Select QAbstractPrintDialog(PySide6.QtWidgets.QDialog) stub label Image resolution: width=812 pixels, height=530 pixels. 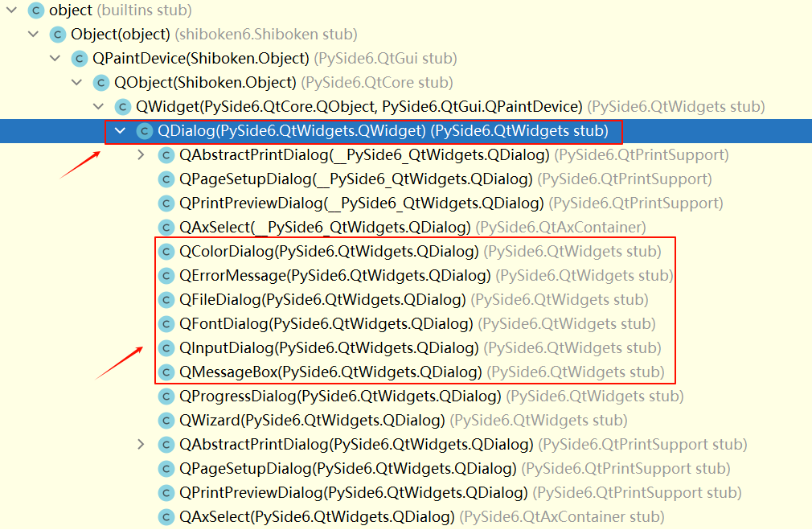356,445
